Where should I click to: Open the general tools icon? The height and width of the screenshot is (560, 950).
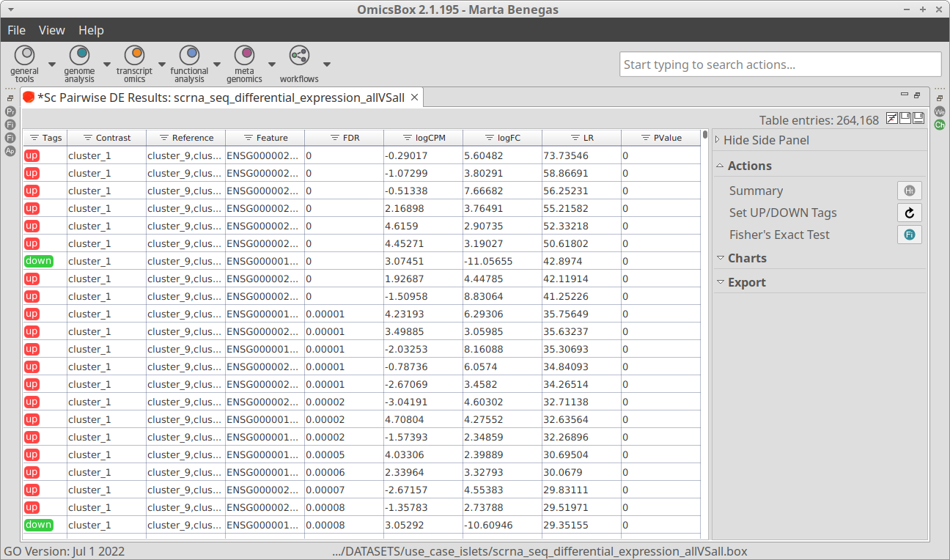click(25, 56)
